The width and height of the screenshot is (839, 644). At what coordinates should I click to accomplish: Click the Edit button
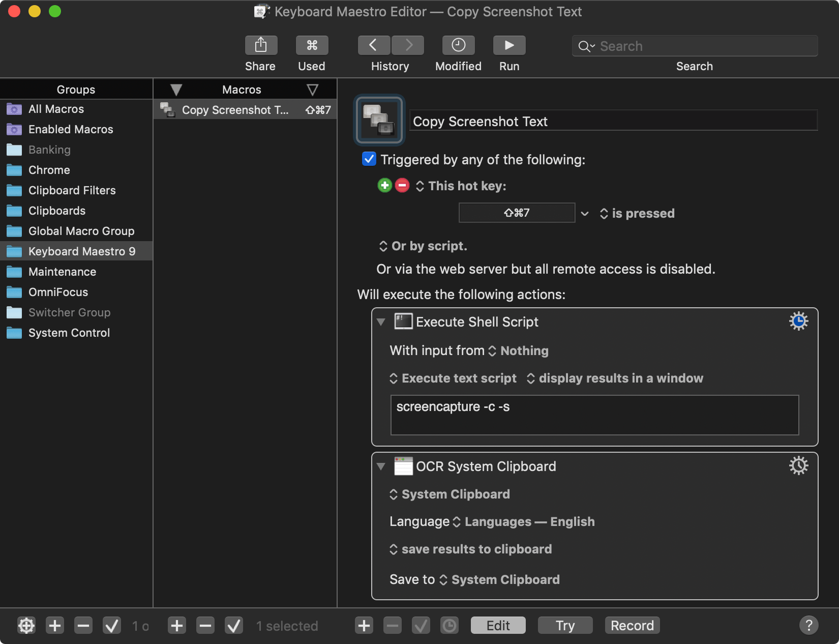498,625
